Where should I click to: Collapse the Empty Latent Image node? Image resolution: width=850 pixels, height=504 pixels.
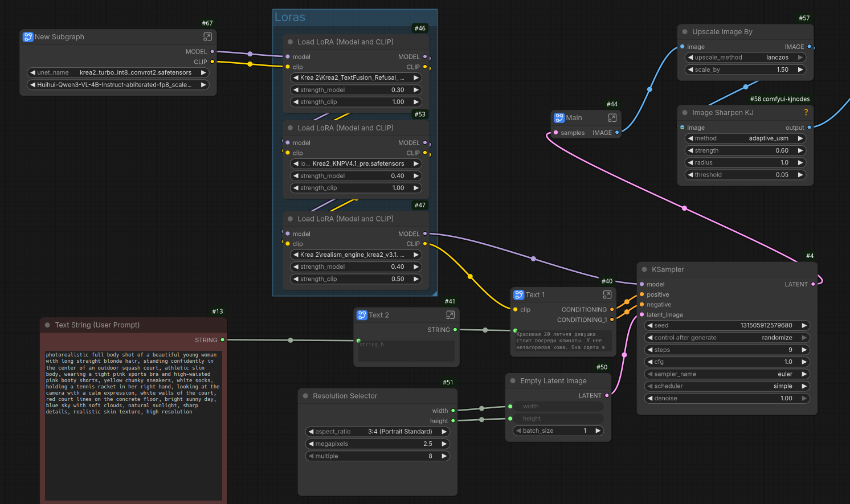(513, 381)
